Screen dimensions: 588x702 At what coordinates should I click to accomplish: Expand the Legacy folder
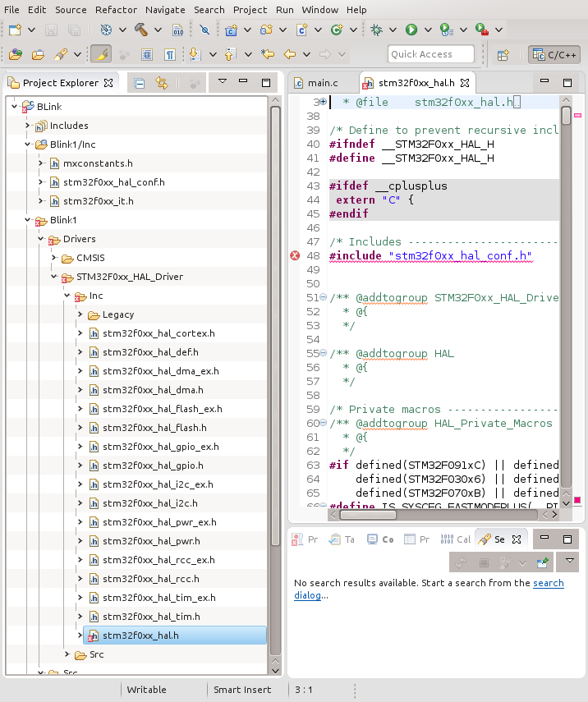[x=80, y=314]
